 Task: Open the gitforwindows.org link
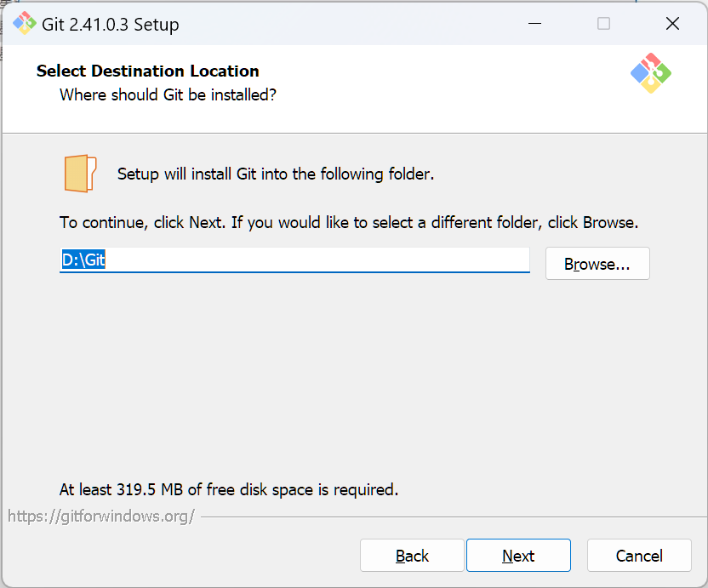pos(101,516)
